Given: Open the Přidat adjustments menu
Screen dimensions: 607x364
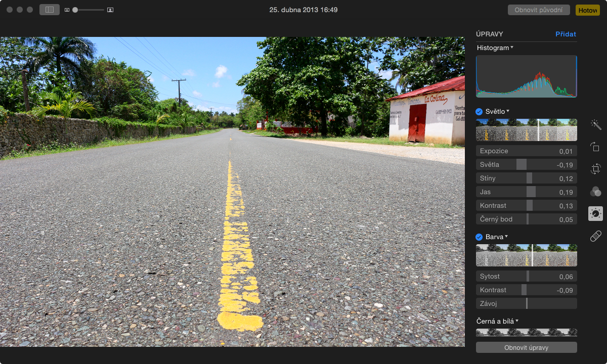Looking at the screenshot, I should point(566,34).
